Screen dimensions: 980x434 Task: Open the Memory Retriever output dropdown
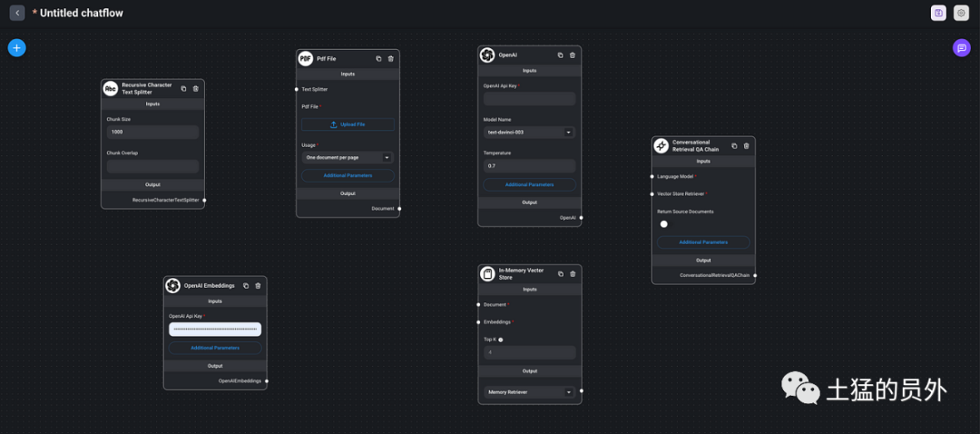(529, 392)
